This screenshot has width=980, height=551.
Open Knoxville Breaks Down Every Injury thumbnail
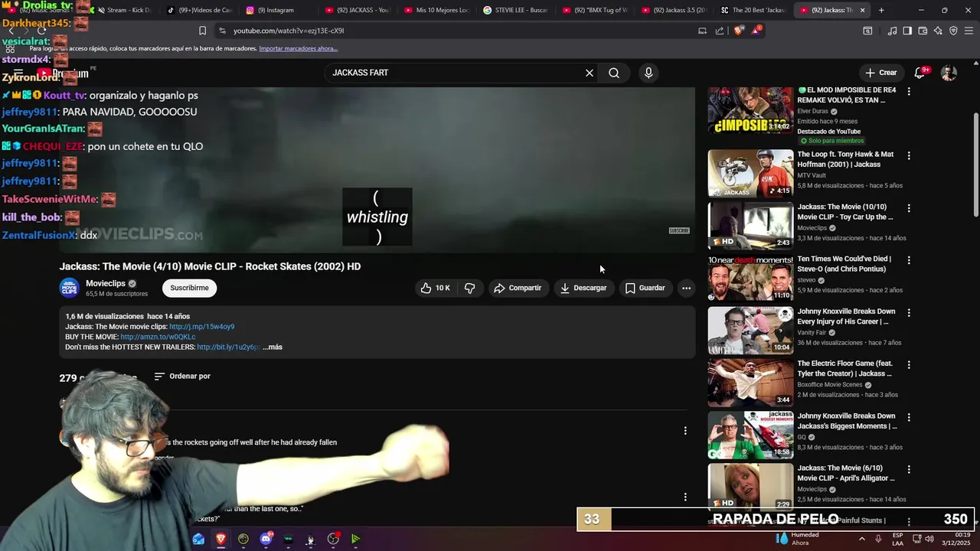click(x=750, y=331)
